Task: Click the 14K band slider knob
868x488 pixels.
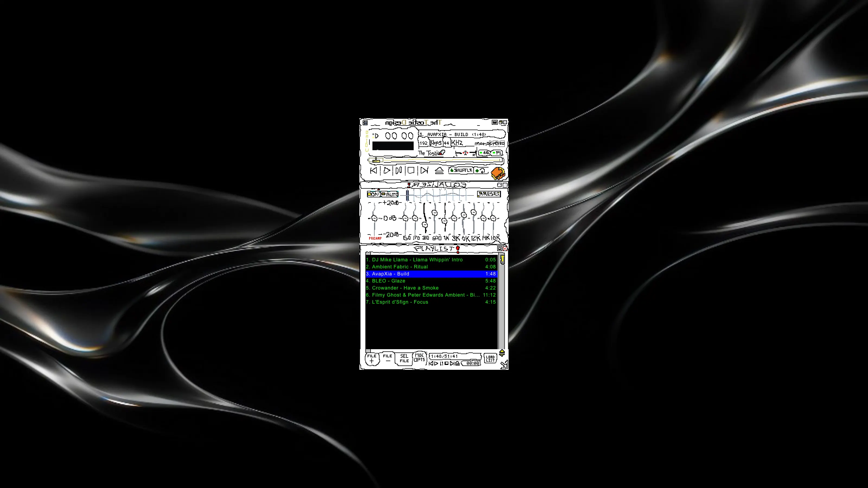Action: coord(483,219)
